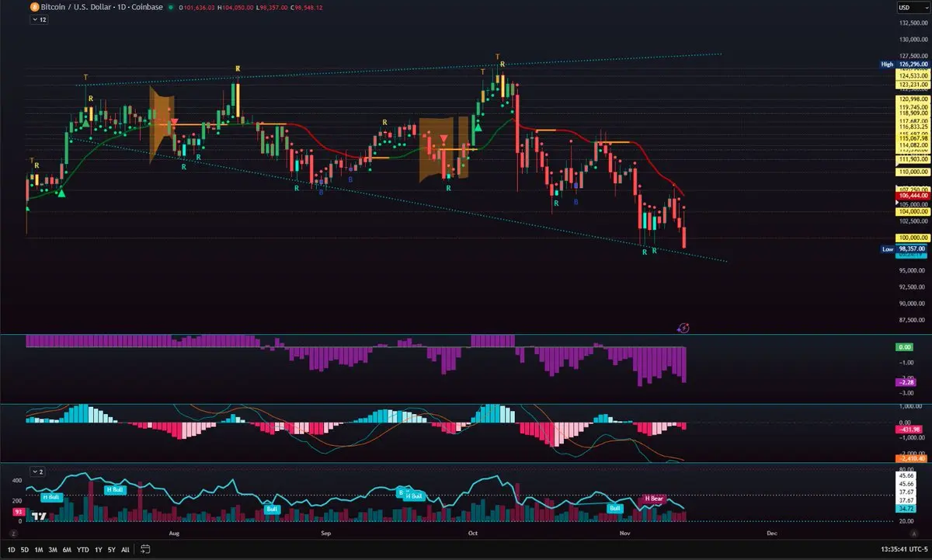
Task: Click the red down-triangle signal in August
Action: coord(175,122)
